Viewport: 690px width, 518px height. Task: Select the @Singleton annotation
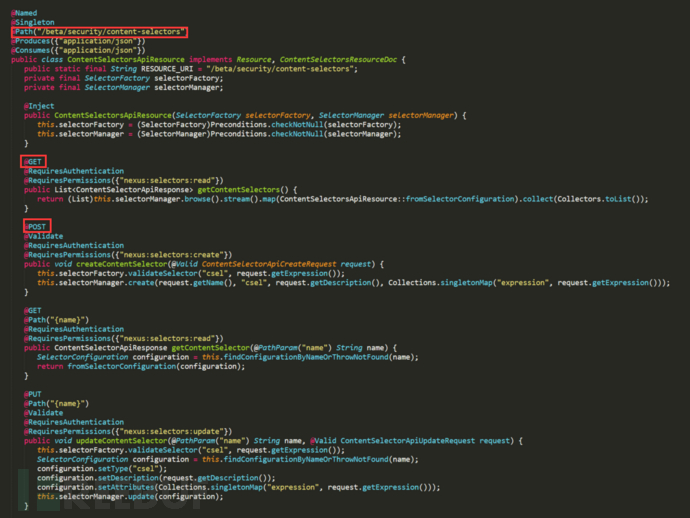[33, 22]
